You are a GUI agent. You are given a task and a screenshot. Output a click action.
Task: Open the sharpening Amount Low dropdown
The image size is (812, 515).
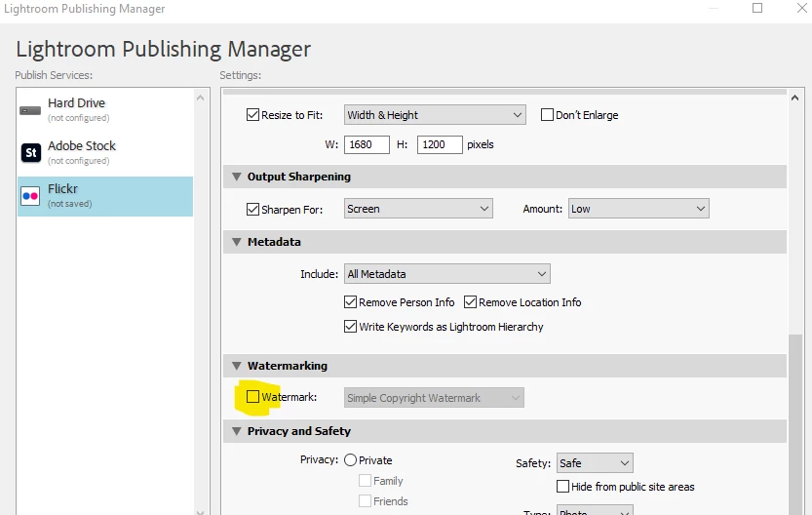pyautogui.click(x=638, y=209)
